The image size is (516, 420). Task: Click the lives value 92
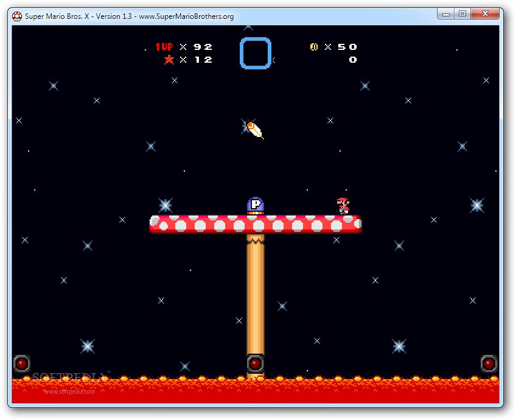[x=203, y=47]
